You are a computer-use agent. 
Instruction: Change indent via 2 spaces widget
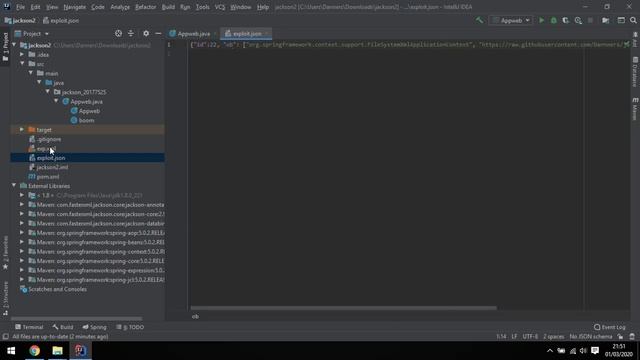(553, 337)
